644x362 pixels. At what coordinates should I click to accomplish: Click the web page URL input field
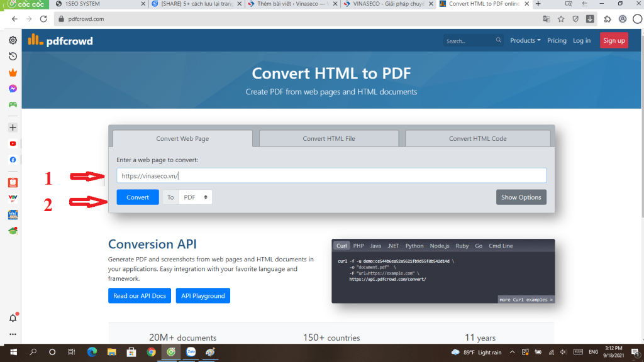tap(331, 176)
